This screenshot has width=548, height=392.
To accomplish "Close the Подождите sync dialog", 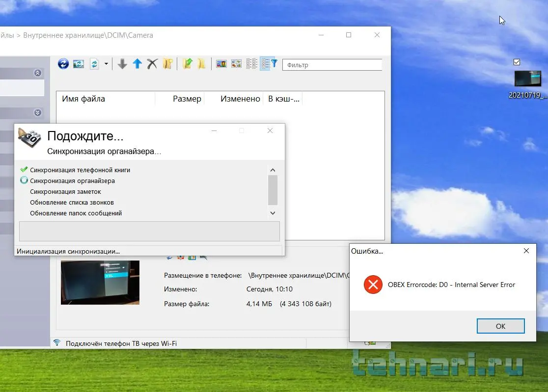I will [270, 131].
